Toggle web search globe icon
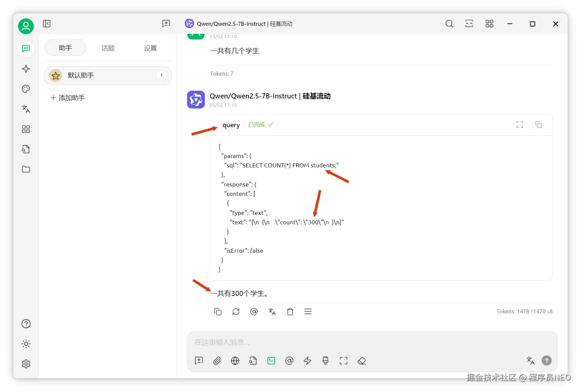Image resolution: width=581 pixels, height=392 pixels. click(235, 361)
